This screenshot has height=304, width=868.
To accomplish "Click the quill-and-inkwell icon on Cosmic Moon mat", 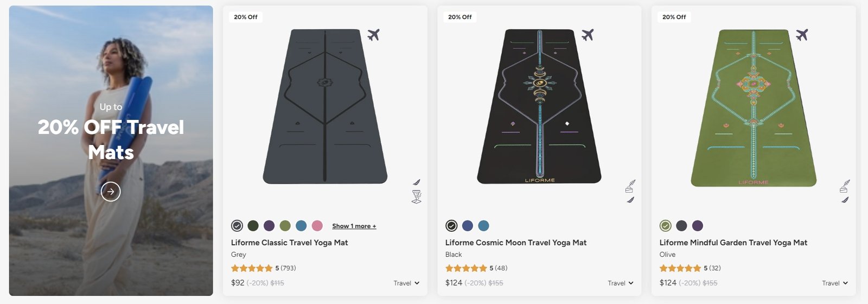I will click(630, 187).
